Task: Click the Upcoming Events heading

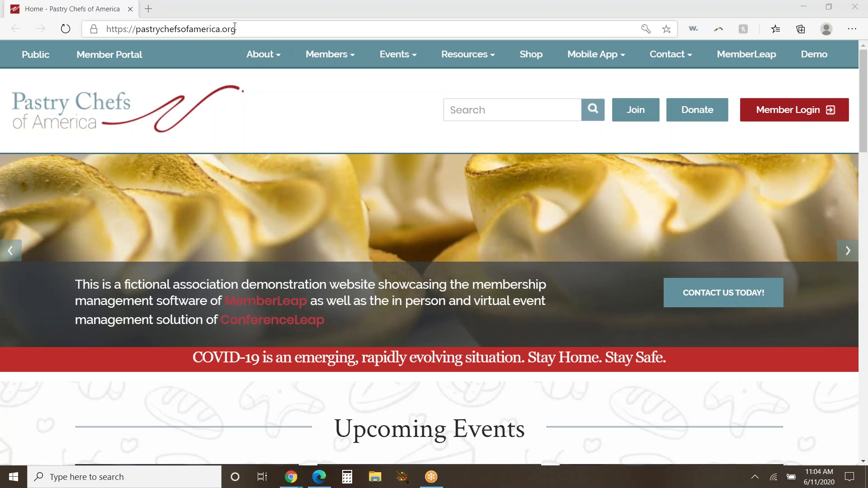Action: point(429,428)
